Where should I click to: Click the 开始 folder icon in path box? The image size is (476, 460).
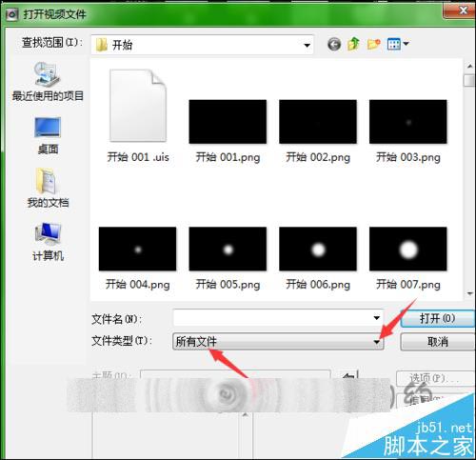tap(102, 45)
